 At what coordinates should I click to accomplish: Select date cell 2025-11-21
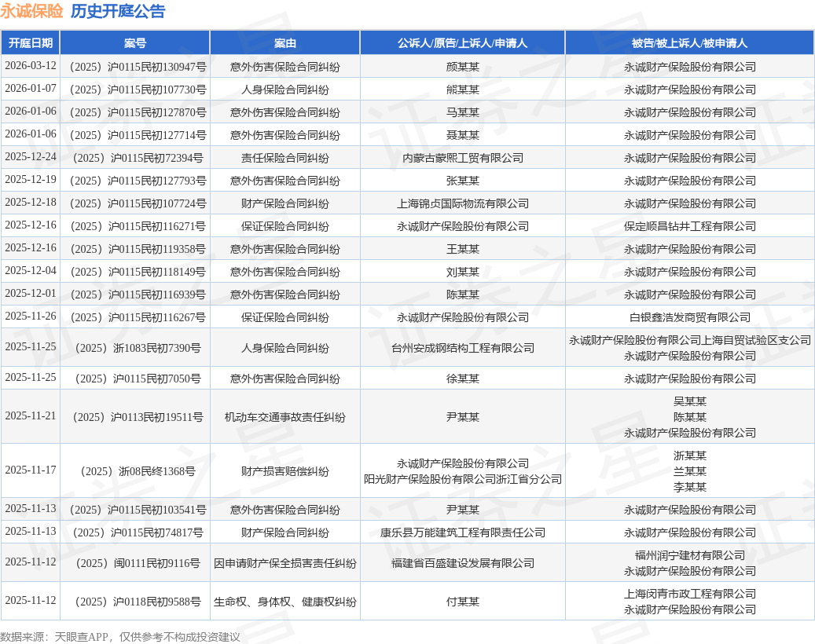coord(31,416)
